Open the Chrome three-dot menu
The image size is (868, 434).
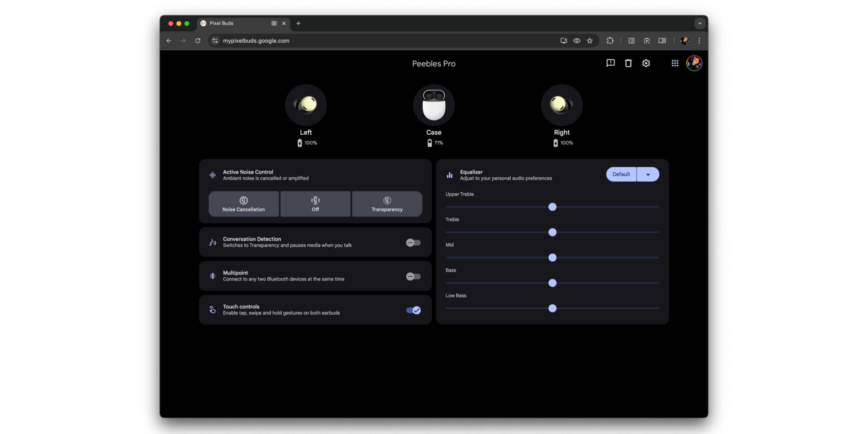(699, 41)
